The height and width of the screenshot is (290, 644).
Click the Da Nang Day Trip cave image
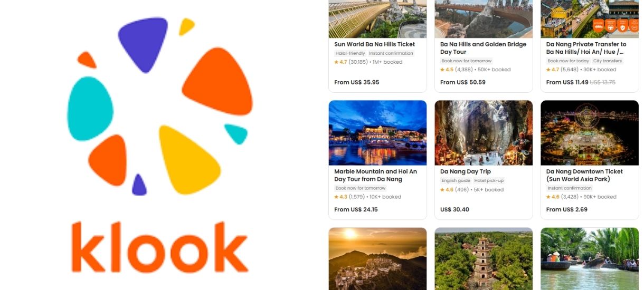(x=484, y=133)
